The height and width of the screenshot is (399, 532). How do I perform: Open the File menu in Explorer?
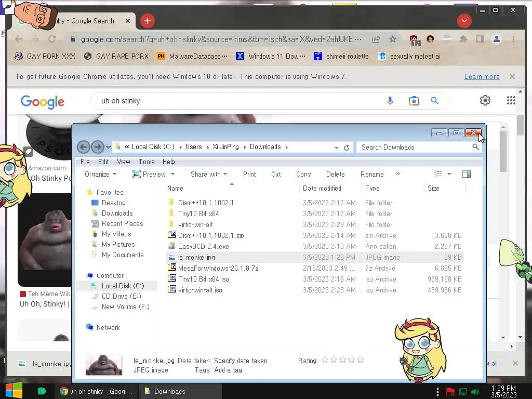[x=85, y=162]
